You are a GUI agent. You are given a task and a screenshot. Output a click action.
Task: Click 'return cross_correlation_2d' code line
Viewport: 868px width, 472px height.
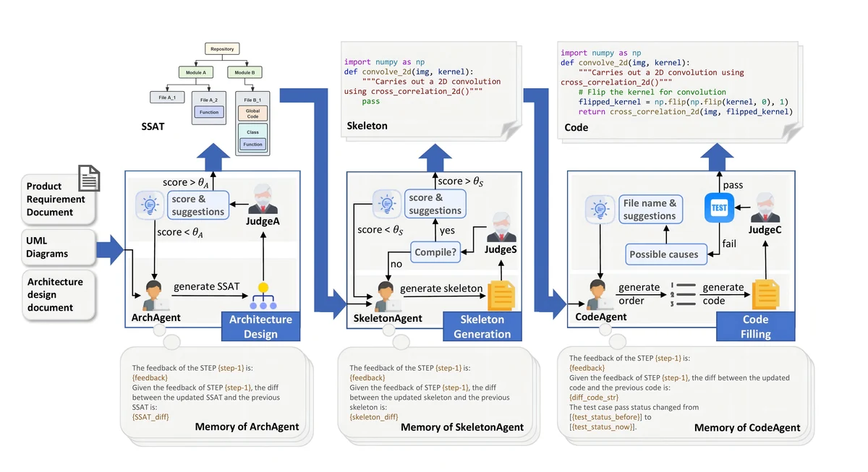click(686, 112)
